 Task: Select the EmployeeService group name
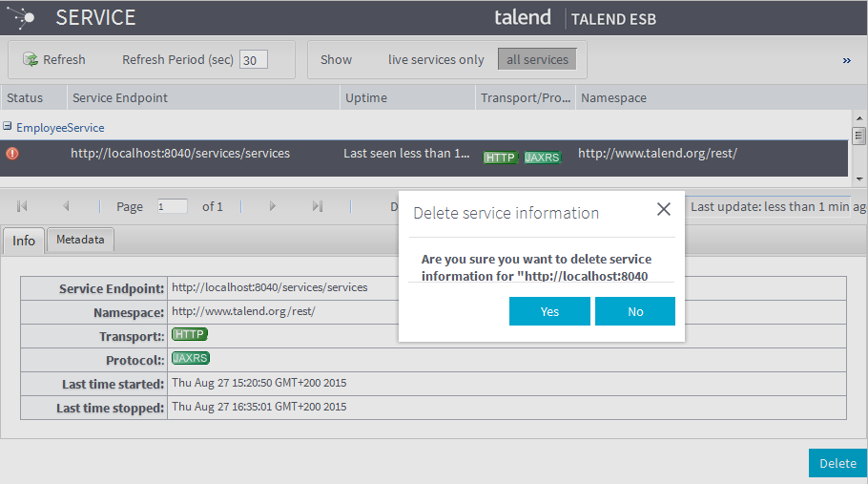[60, 127]
